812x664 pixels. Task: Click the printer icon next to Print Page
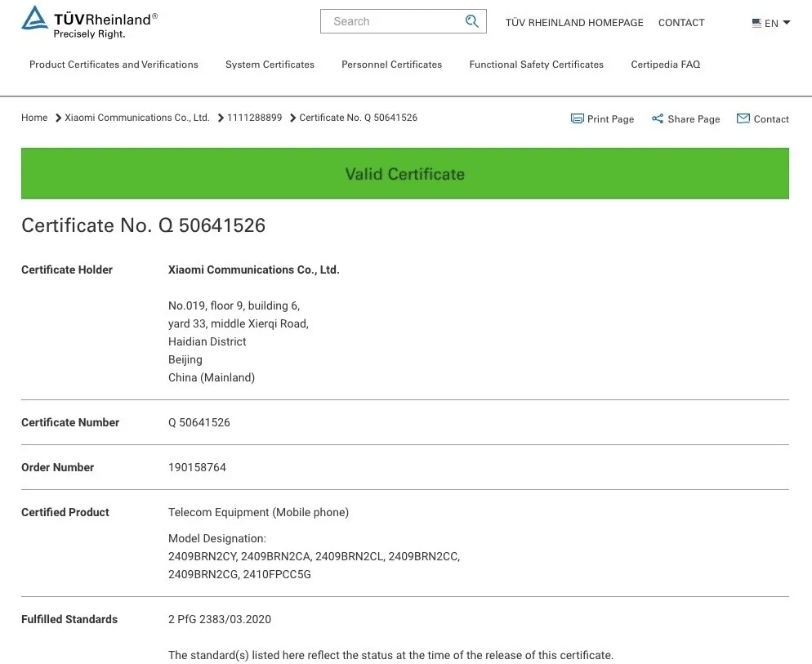point(577,118)
